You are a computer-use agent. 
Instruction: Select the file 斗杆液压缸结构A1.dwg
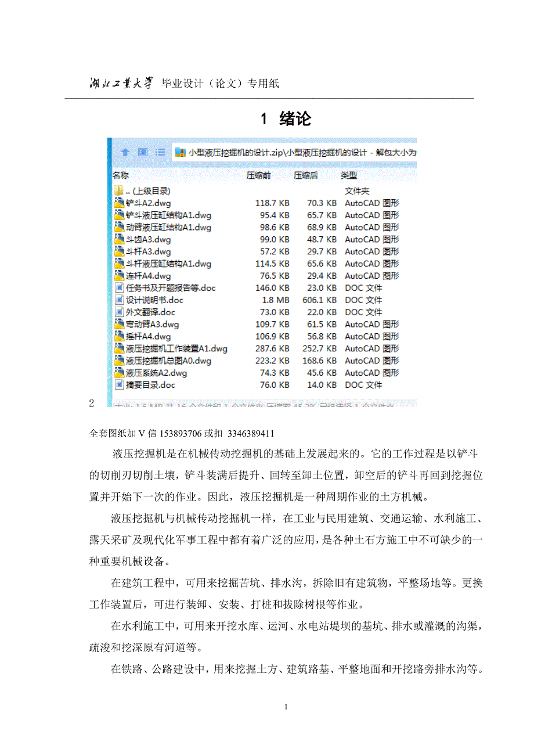click(x=169, y=264)
